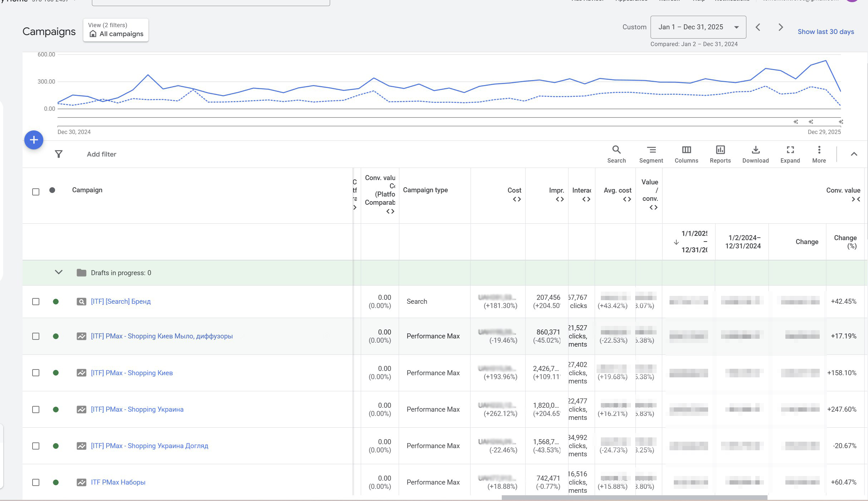Screen dimensions: 868x501
Task: Open the Columns editor
Action: [686, 154]
